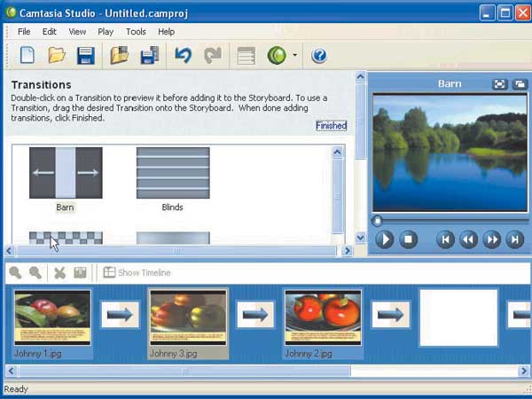Create a new project from the toolbar

pos(27,56)
